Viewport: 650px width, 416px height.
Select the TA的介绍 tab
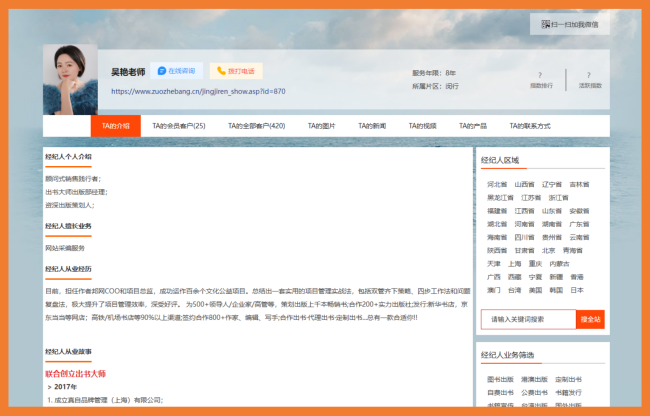point(111,126)
